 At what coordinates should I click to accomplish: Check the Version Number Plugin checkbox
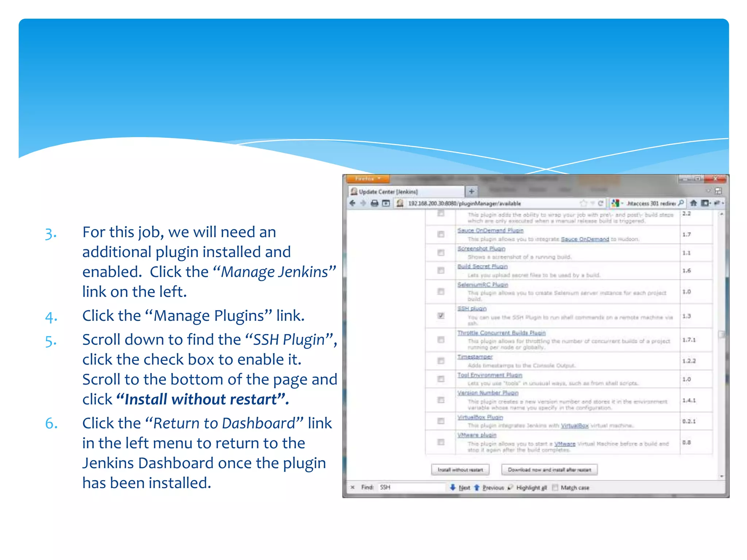441,400
